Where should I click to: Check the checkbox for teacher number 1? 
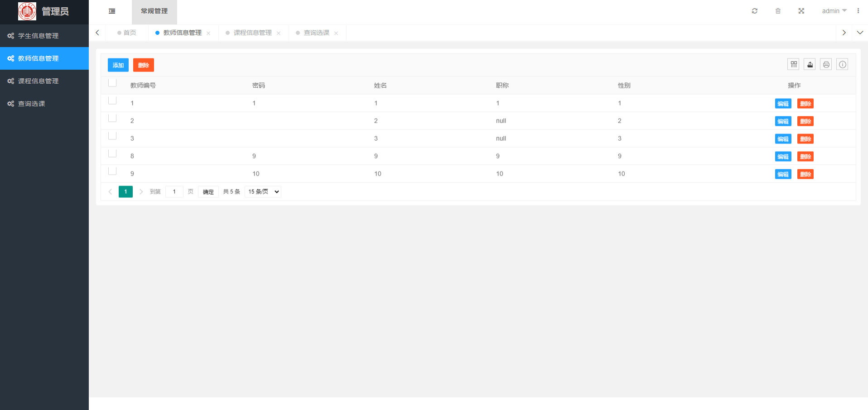pos(112,100)
